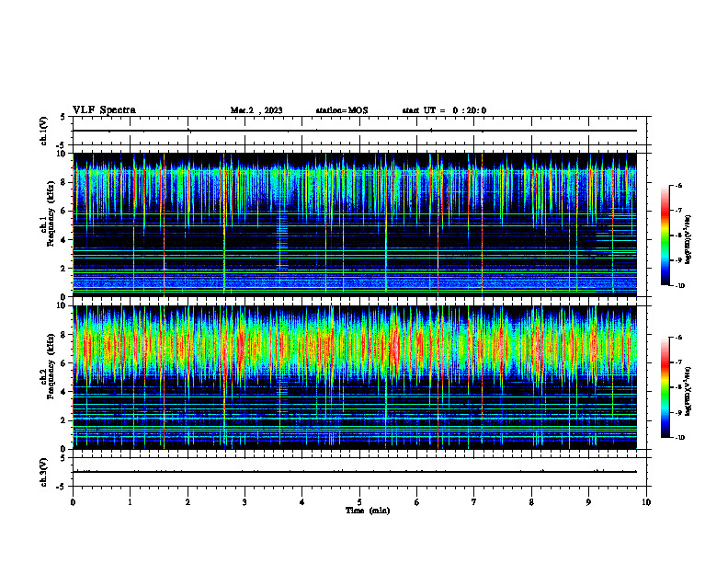This screenshot has height=563, width=728.
Task: Click the "5" tick on ch.1(V) axis
Action: point(63,117)
